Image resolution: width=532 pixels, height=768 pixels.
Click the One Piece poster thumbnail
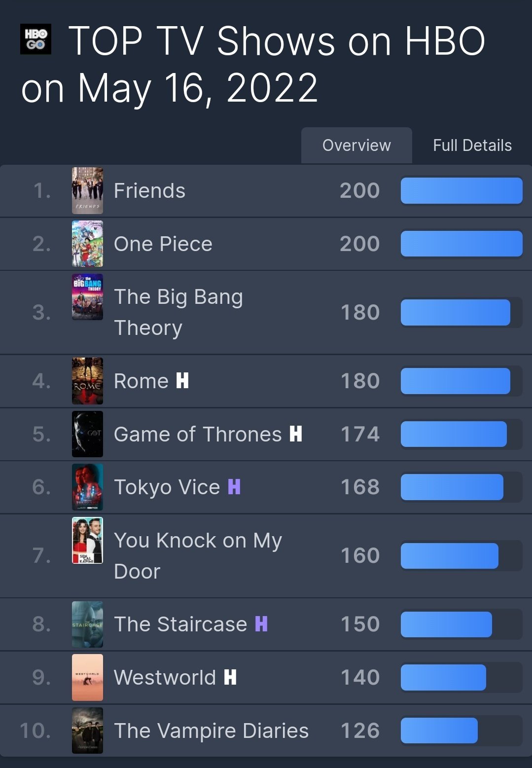[87, 244]
